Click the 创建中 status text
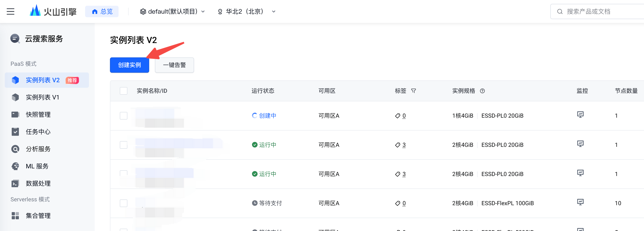This screenshot has height=231, width=644. [x=267, y=116]
